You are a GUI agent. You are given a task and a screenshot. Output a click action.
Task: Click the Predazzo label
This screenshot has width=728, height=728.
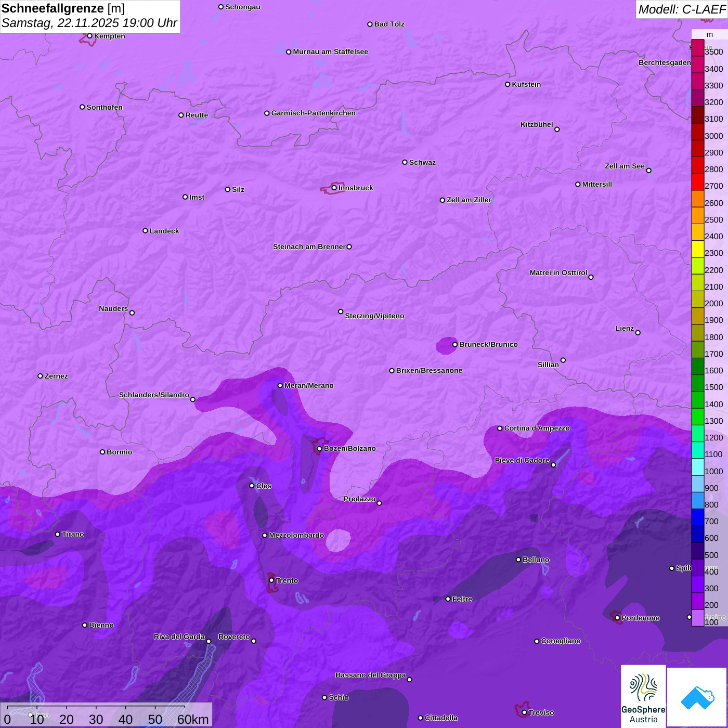(x=359, y=499)
